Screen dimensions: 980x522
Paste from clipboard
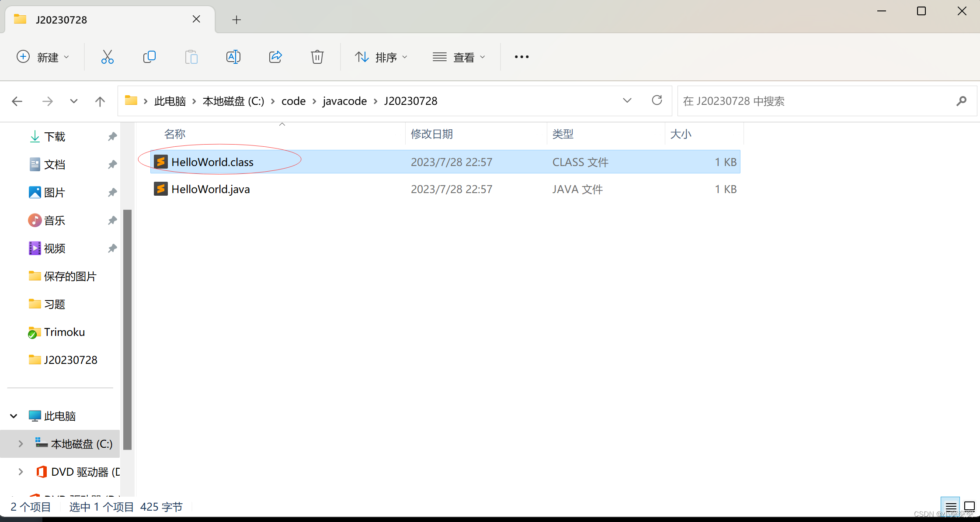[191, 57]
